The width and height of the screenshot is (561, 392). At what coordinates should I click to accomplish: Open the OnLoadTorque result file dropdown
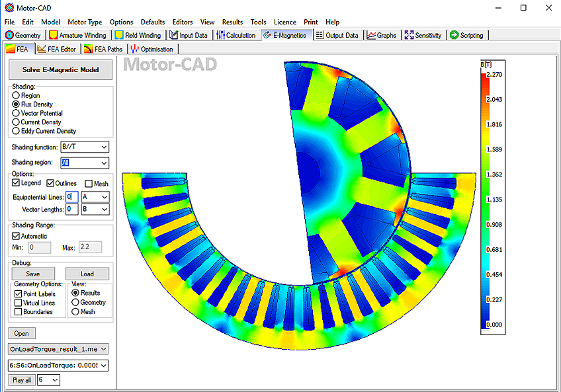click(x=104, y=348)
